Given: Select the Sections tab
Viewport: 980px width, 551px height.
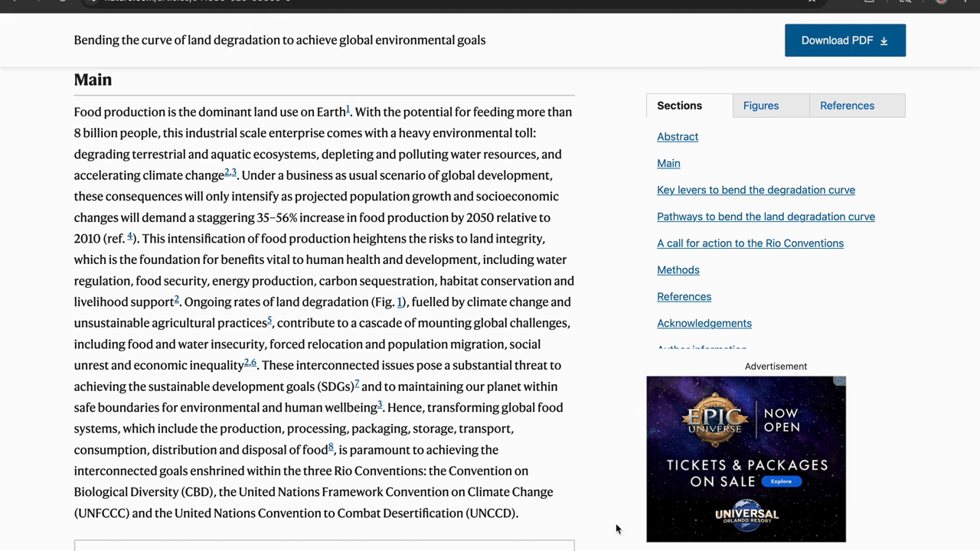Looking at the screenshot, I should pyautogui.click(x=679, y=106).
